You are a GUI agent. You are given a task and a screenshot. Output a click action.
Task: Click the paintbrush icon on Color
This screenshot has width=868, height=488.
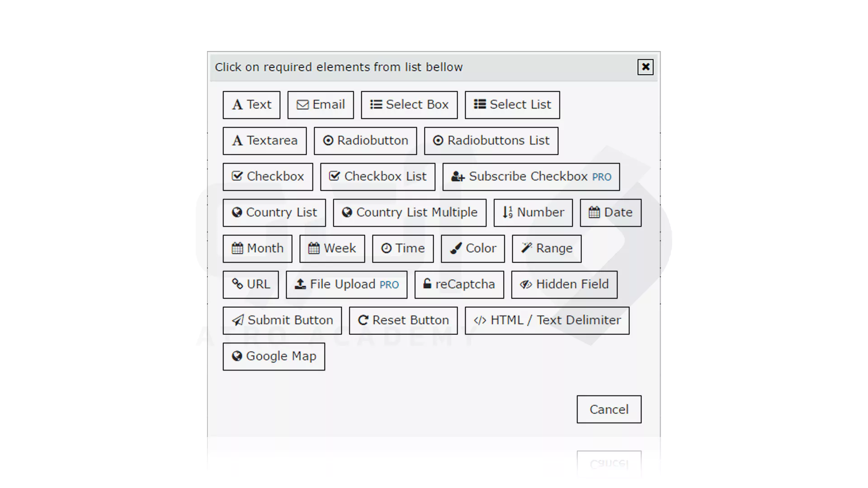click(x=456, y=248)
